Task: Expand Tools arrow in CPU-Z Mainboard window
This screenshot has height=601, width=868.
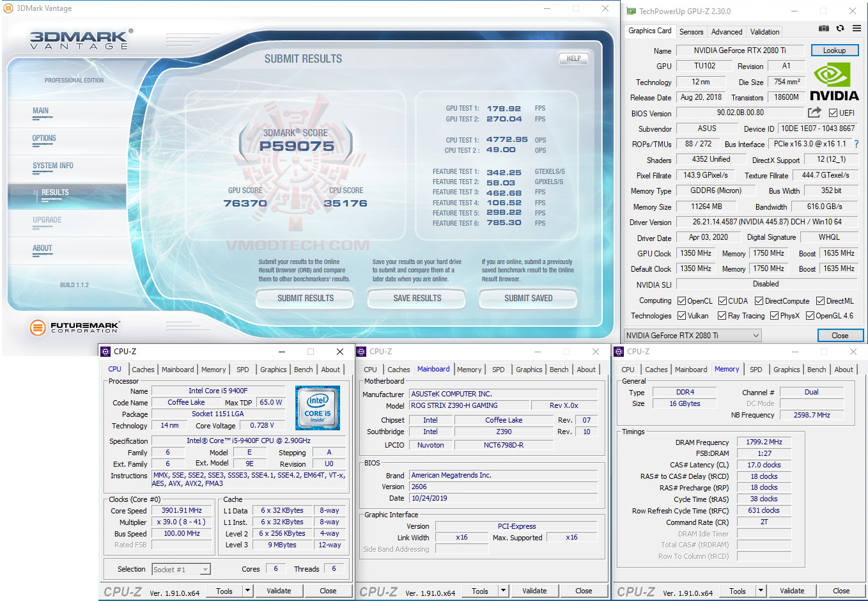Action: coord(503,591)
